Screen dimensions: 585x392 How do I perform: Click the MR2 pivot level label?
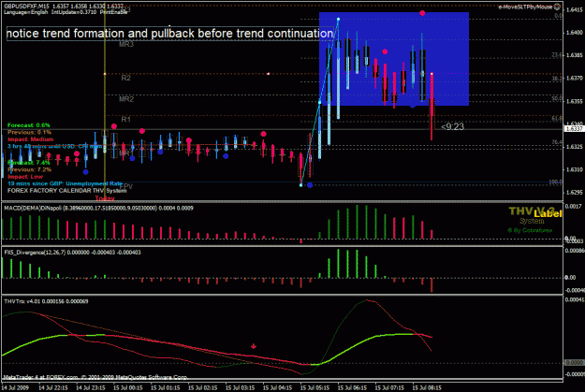[126, 99]
